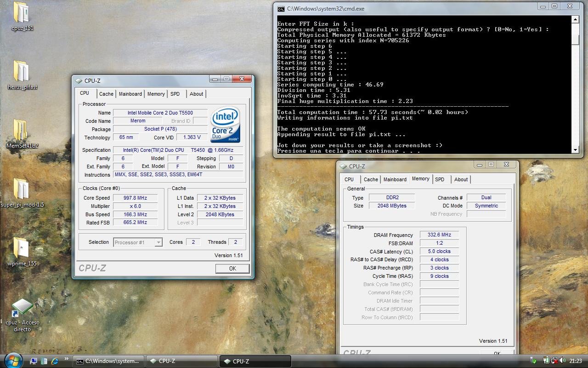Image resolution: width=588 pixels, height=368 pixels.
Task: Click the disconnected network tray icon
Action: coord(554,361)
